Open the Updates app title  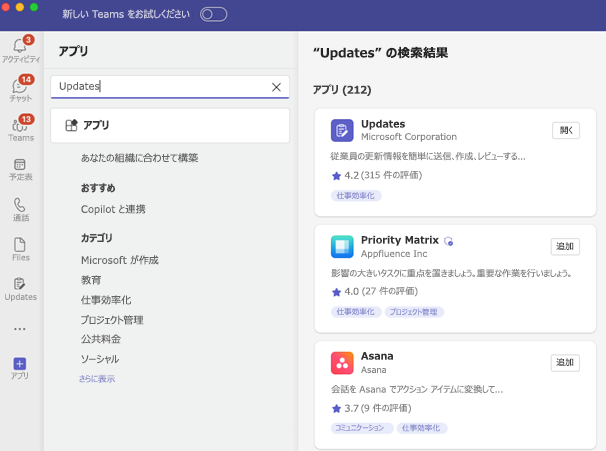[383, 124]
